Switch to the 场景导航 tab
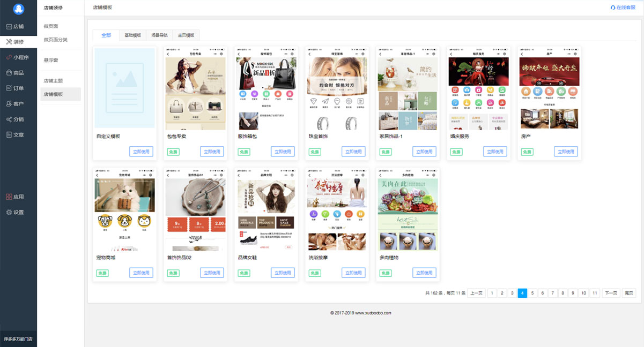Image resolution: width=644 pixels, height=347 pixels. click(159, 35)
